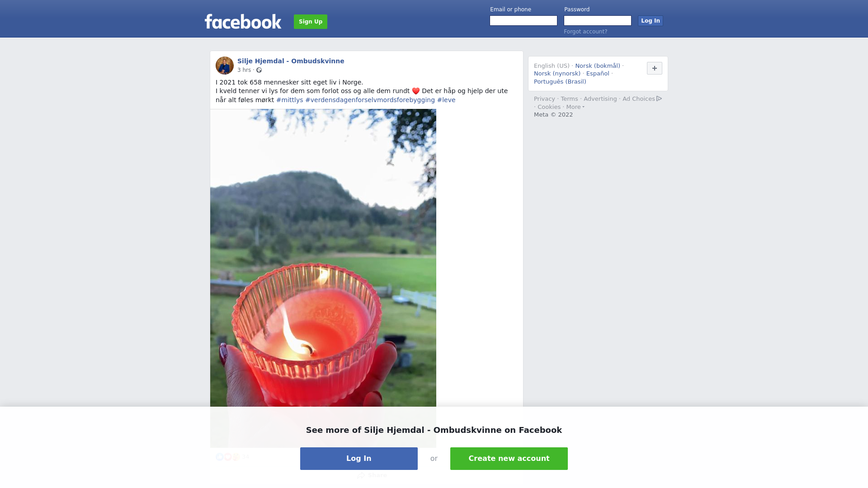Viewport: 868px width, 488px height.
Task: Open the #mittlys hashtag
Action: click(x=290, y=100)
